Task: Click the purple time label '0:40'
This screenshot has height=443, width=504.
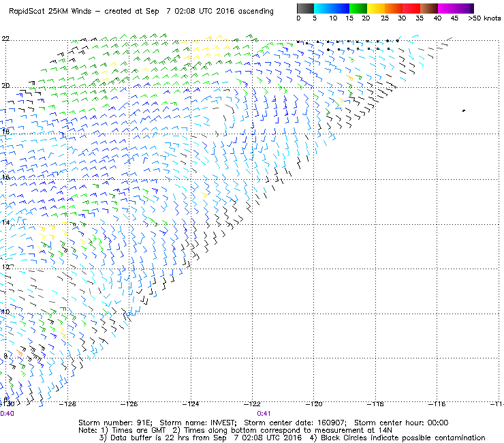Action: click(7, 414)
